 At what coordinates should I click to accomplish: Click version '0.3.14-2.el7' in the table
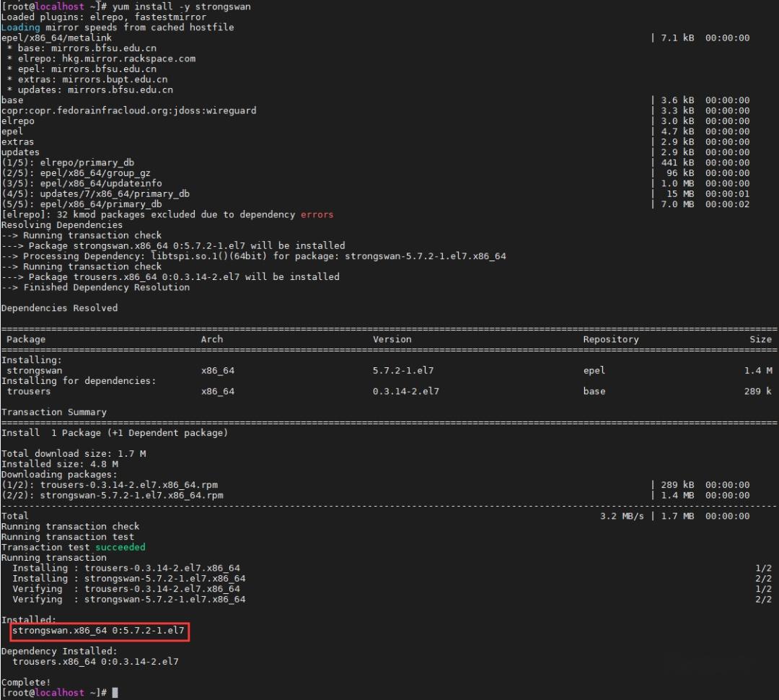(x=406, y=391)
